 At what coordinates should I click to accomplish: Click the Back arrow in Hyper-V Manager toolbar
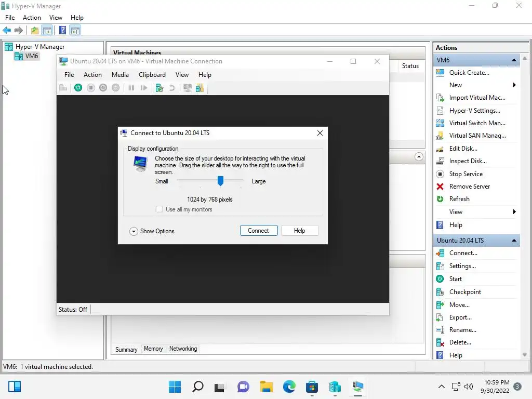[x=7, y=31]
